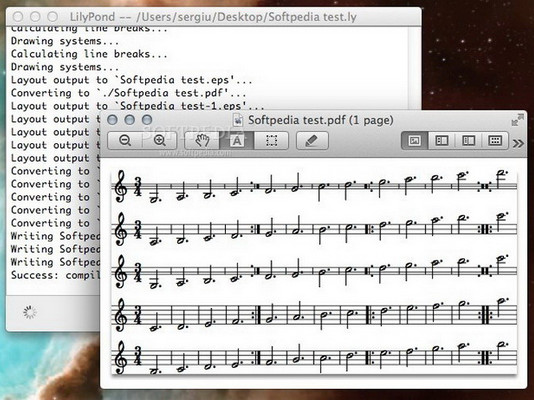Switch to contact sheet view
The image size is (534, 400).
click(x=495, y=140)
